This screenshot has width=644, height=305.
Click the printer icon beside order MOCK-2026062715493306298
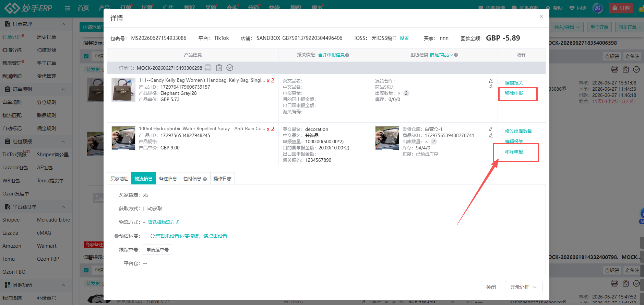(x=208, y=68)
